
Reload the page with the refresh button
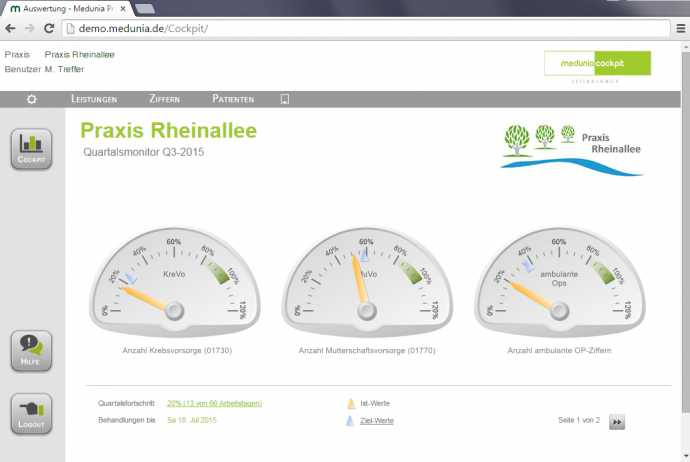click(50, 28)
